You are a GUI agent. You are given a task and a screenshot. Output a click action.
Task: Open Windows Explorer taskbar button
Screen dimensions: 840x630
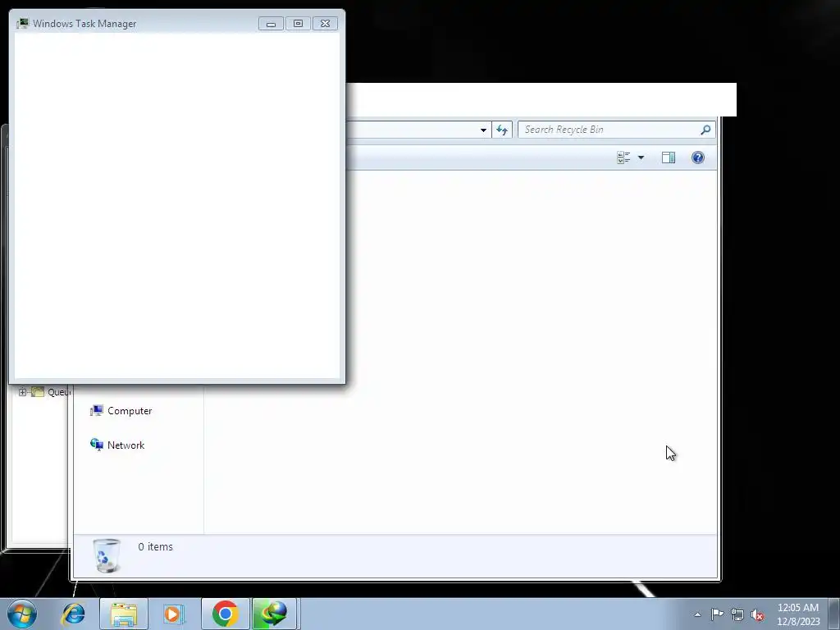[124, 614]
